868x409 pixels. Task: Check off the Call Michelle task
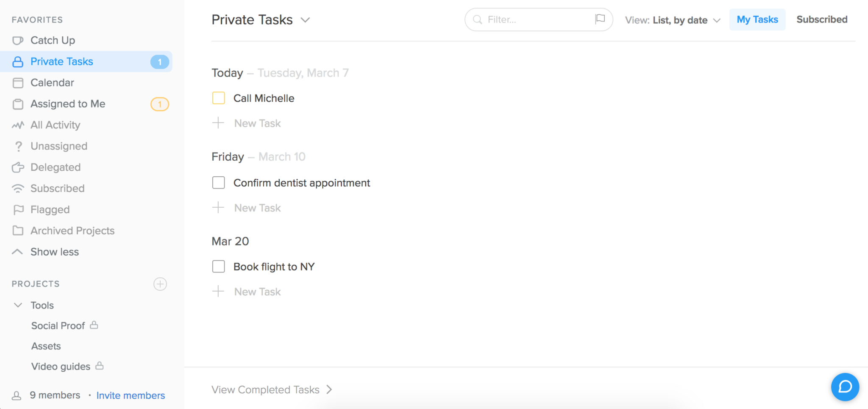point(219,98)
